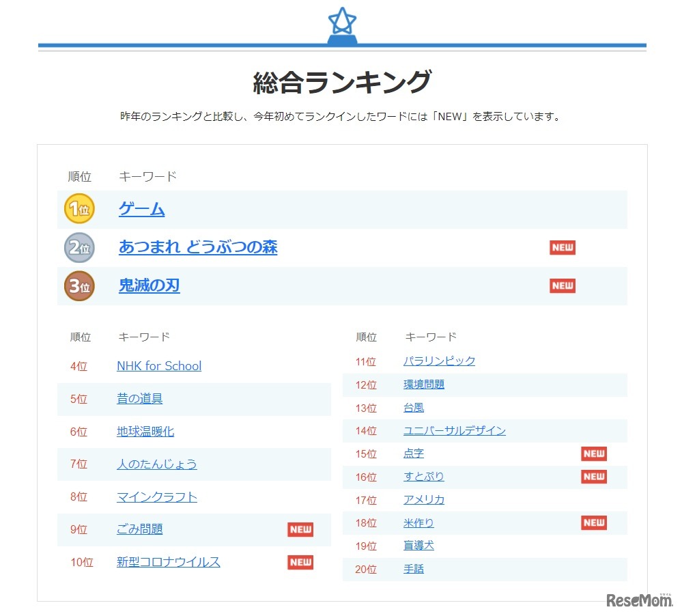Open the 新型コロナウイルス keyword link
This screenshot has height=616, width=682.
click(169, 562)
